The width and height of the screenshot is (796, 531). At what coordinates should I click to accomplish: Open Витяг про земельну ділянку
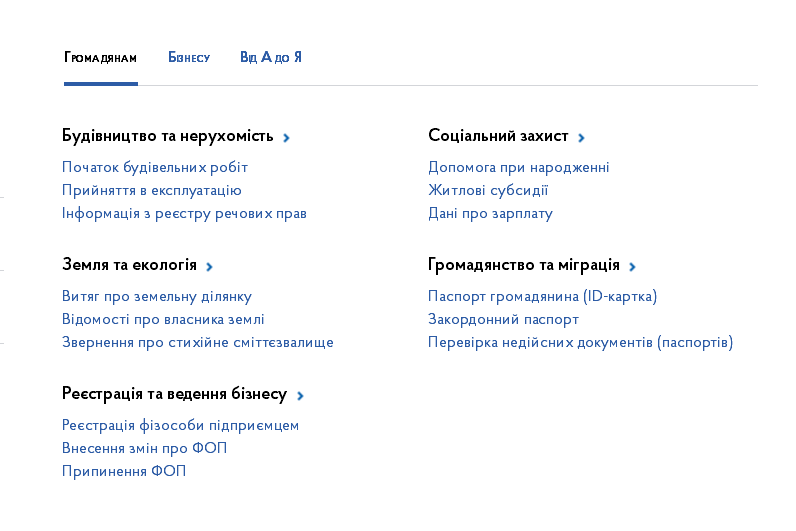(x=157, y=296)
